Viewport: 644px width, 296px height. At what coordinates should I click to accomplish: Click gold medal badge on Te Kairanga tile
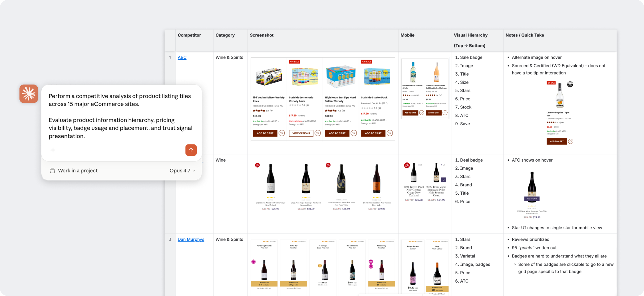coord(320,265)
